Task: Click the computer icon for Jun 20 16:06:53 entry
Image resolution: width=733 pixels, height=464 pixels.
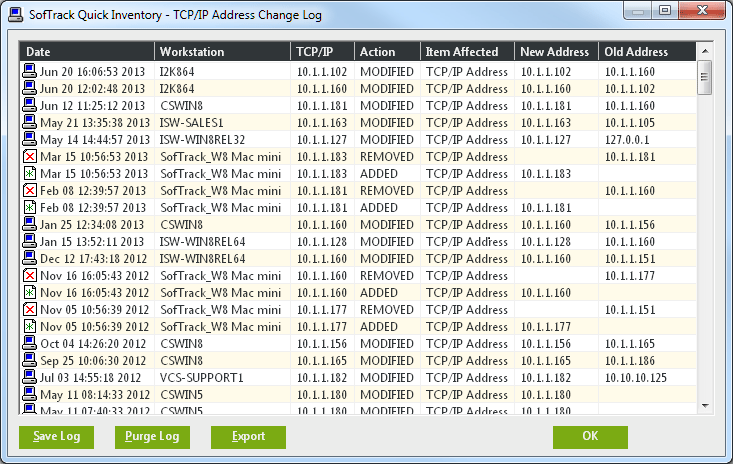Action: click(30, 72)
